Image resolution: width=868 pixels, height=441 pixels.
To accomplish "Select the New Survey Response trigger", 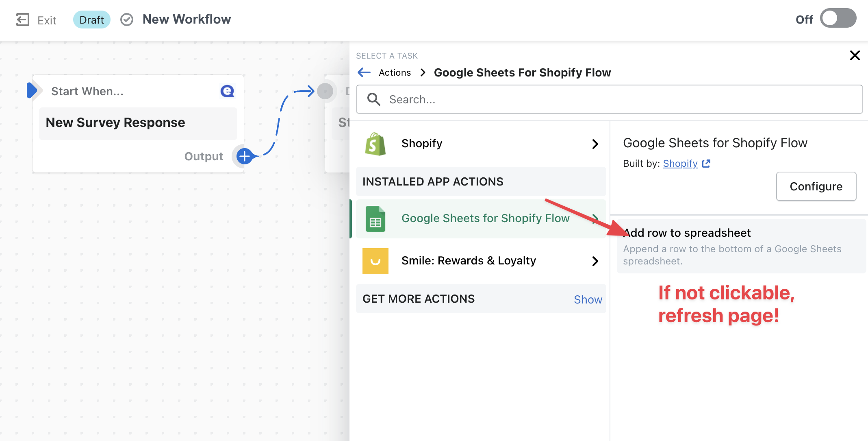I will [115, 122].
